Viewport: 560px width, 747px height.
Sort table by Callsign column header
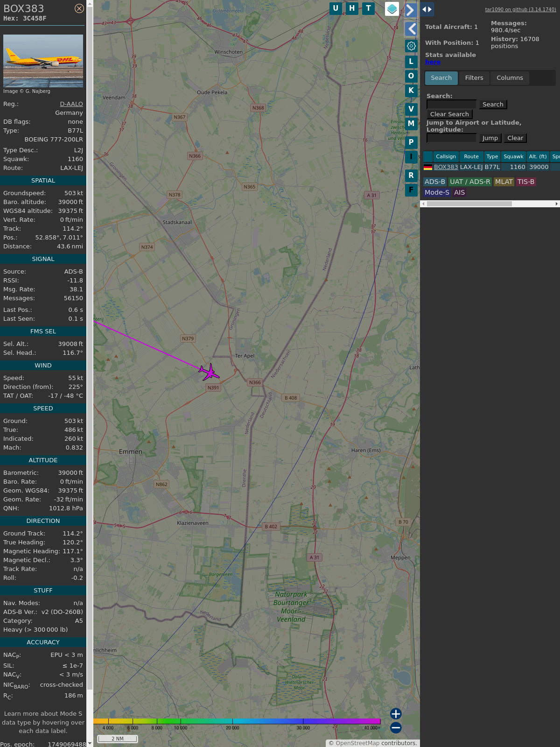pyautogui.click(x=446, y=156)
